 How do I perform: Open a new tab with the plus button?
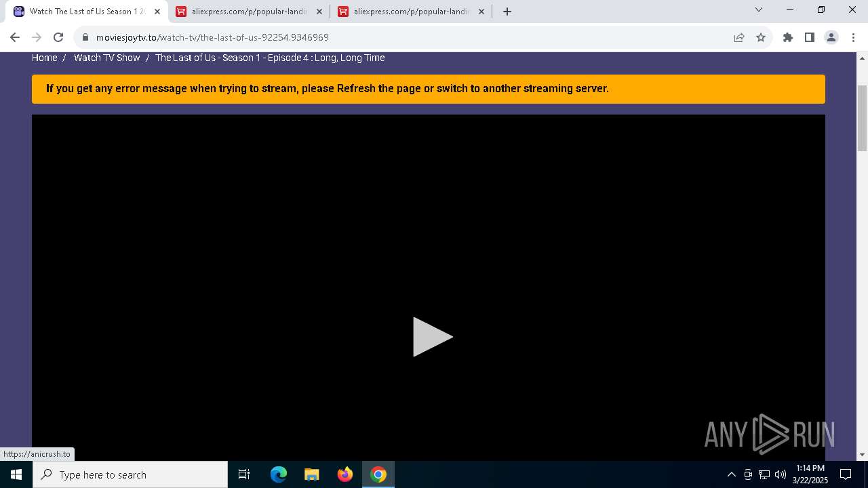point(507,12)
